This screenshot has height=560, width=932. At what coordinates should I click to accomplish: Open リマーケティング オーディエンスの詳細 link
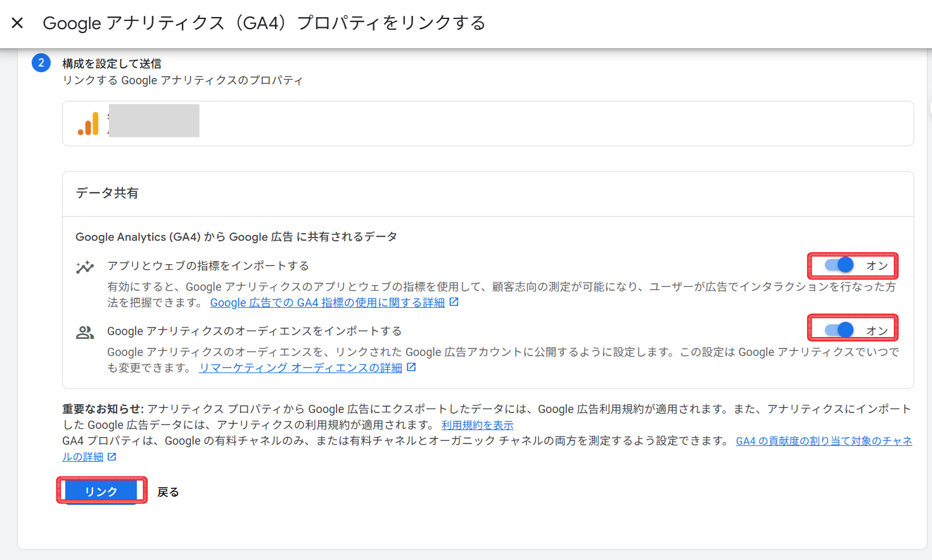tap(300, 367)
